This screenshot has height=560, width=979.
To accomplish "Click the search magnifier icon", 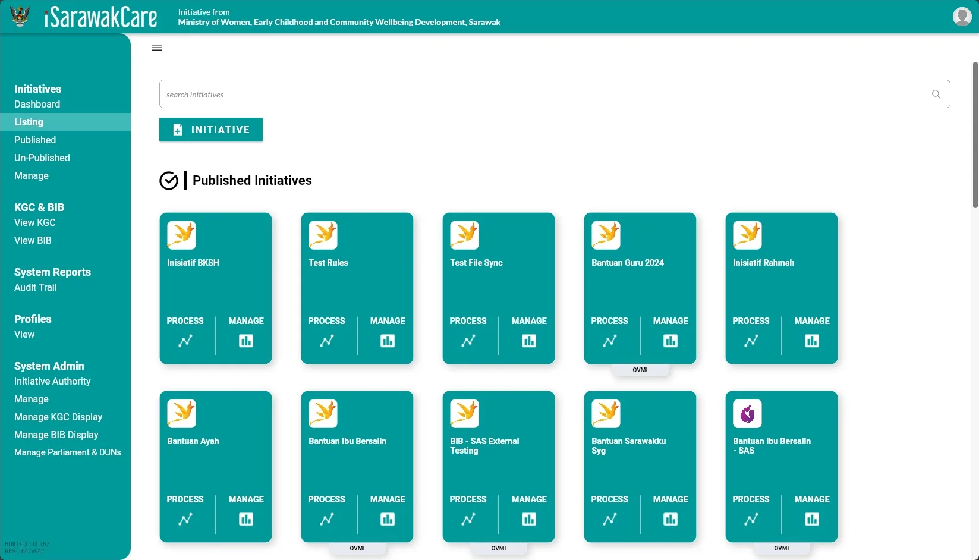I will (x=936, y=94).
